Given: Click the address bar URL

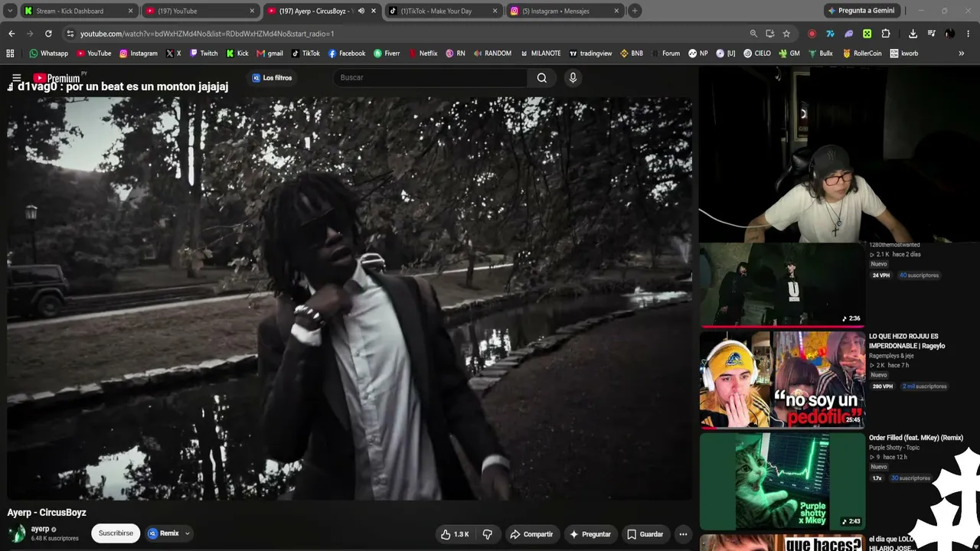Looking at the screenshot, I should pos(207,34).
